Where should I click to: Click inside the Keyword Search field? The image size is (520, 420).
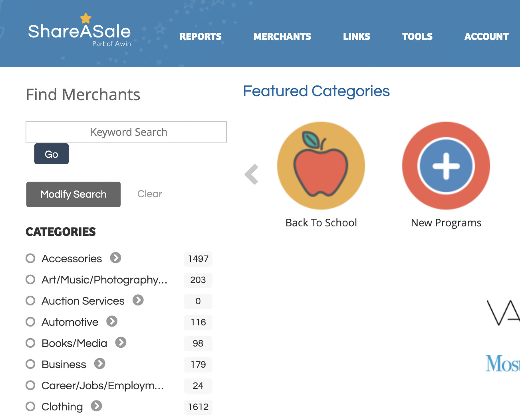pos(126,132)
